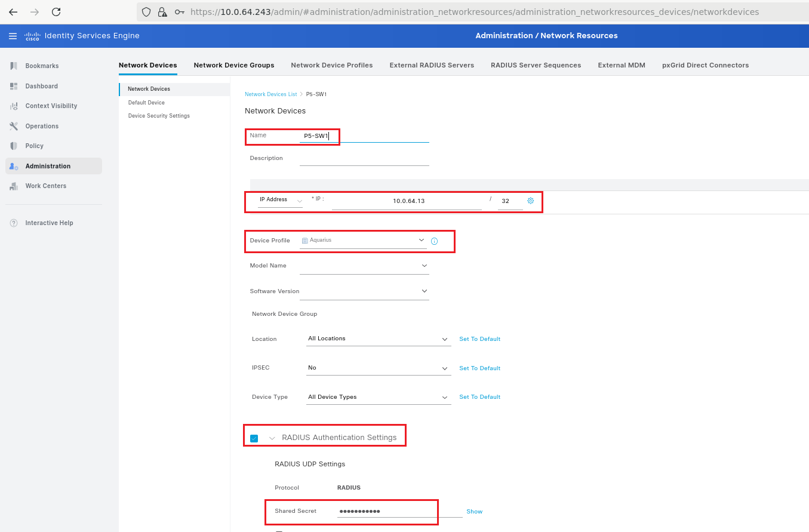Click Set To Default for Location
Image resolution: width=809 pixels, height=532 pixels.
(479, 339)
